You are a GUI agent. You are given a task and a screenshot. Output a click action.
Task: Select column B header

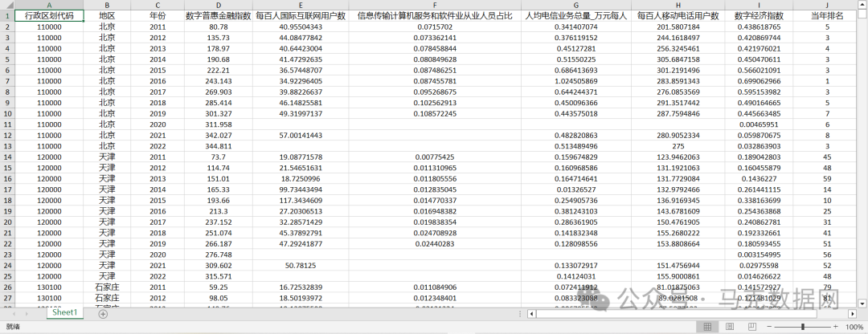tap(108, 5)
